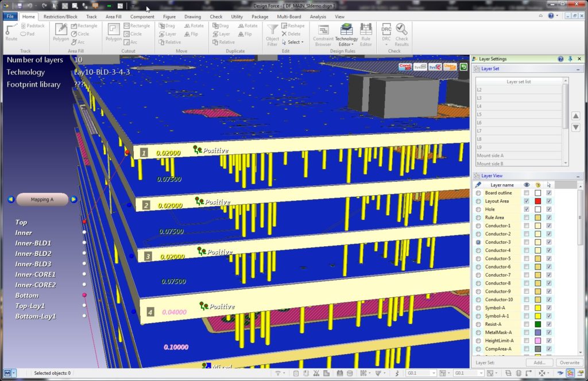Select the Route track tool
588x381 pixels.
point(11,32)
